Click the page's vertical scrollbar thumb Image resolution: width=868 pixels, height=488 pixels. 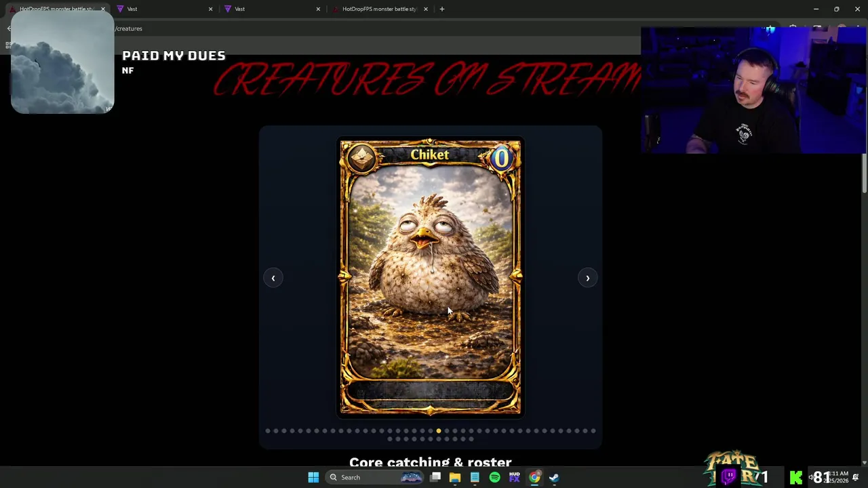(865, 173)
